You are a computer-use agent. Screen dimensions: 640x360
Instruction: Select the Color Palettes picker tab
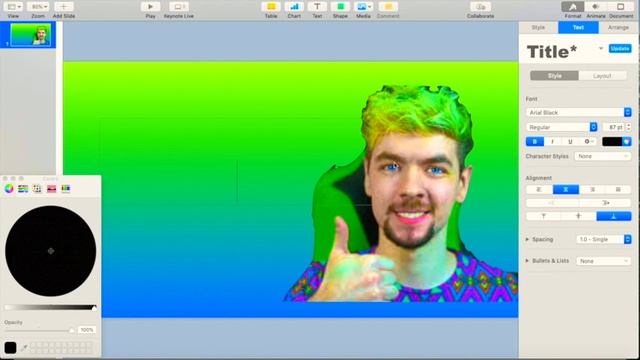[x=37, y=189]
